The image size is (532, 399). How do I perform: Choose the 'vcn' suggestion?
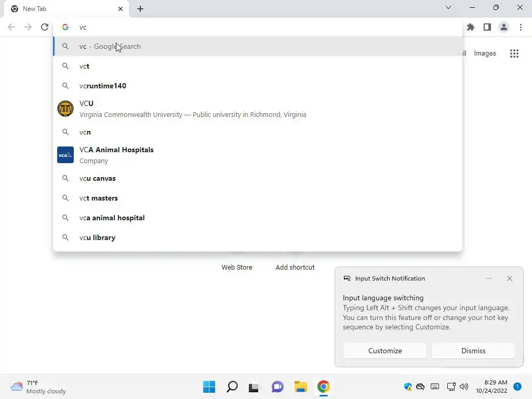click(x=258, y=132)
